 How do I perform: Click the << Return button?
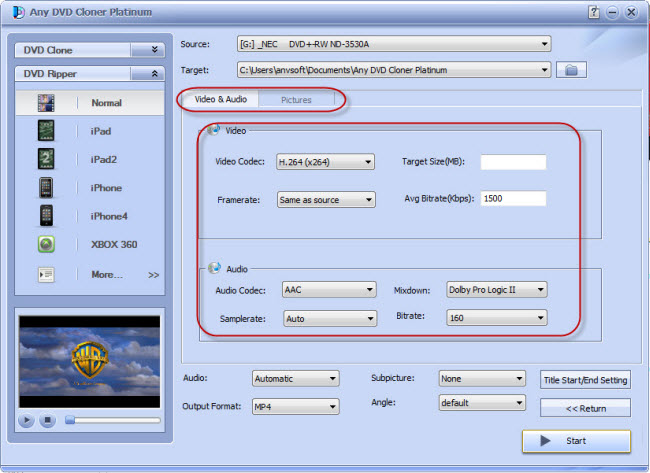[585, 408]
